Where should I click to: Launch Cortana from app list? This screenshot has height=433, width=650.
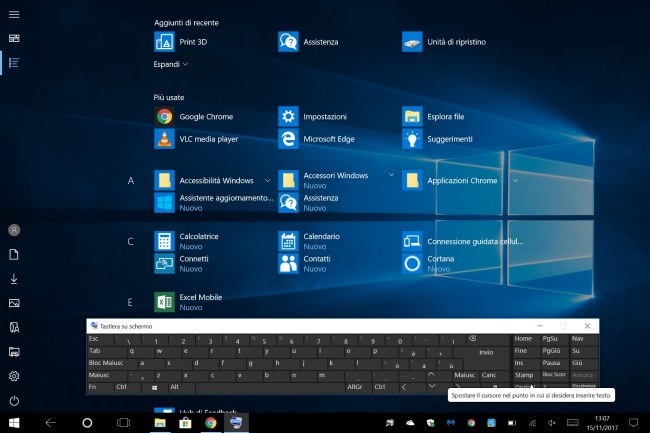[x=428, y=264]
